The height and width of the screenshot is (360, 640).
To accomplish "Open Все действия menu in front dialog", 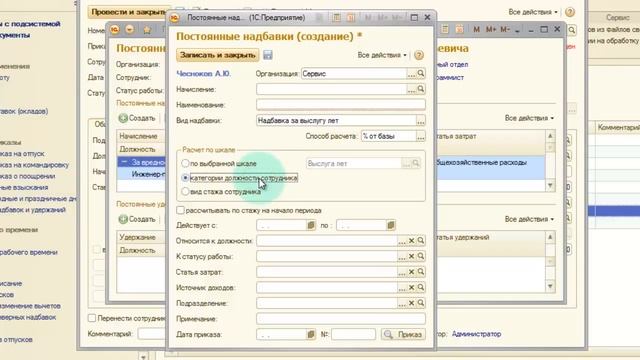I will tap(382, 55).
